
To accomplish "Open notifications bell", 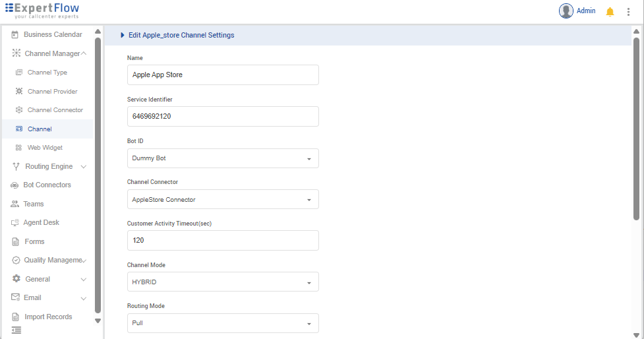I will 610,11.
